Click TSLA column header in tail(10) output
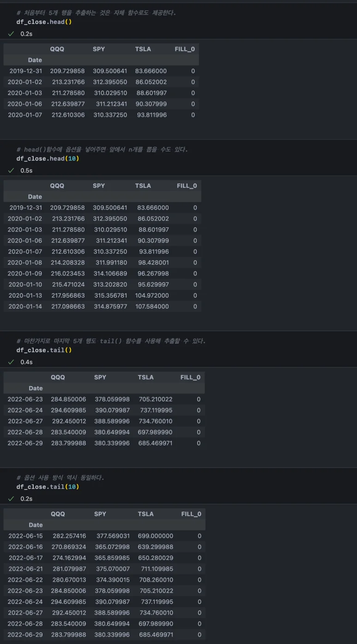The image size is (357, 644). (x=145, y=514)
